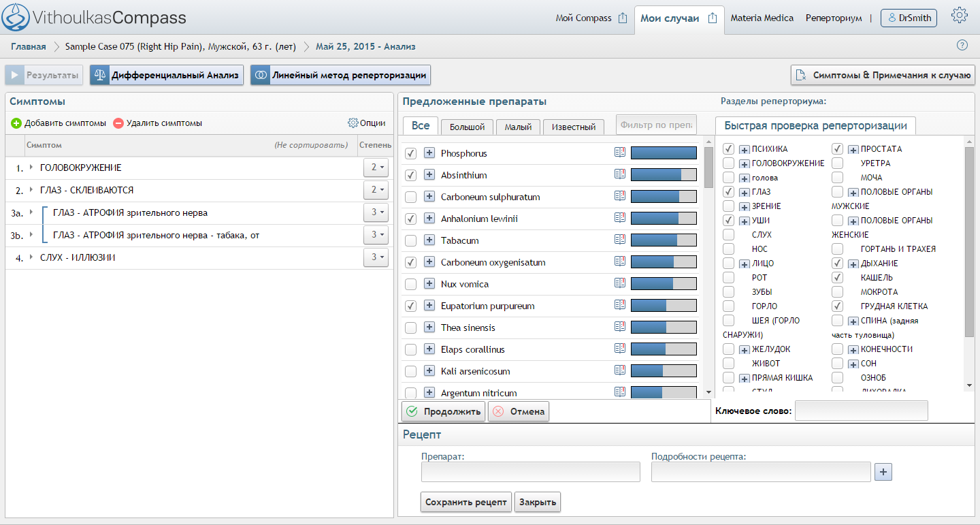This screenshot has height=525, width=980.
Task: Open book icon for Tabacum
Action: coord(619,240)
